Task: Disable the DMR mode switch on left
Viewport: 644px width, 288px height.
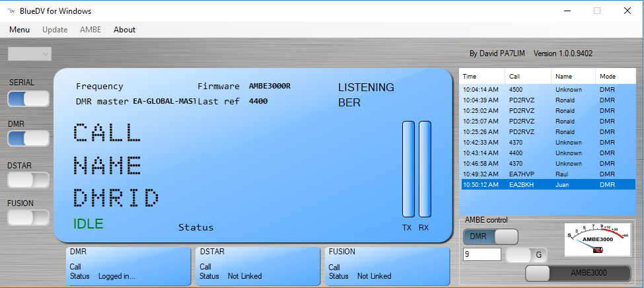Action: coord(28,138)
